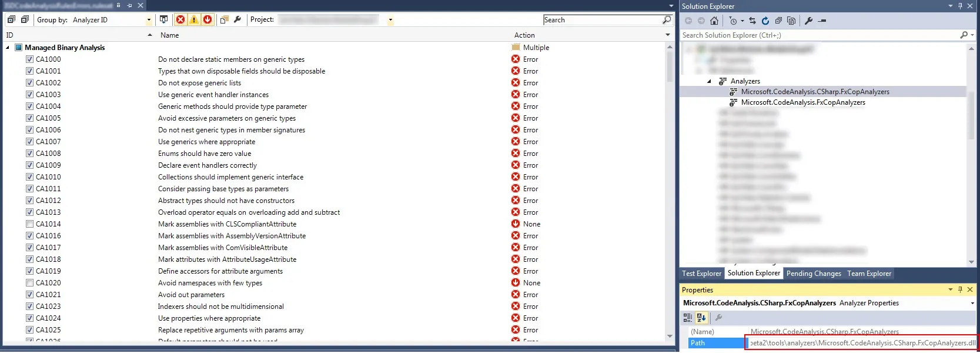Click Sync with Active Document arrows icon

(x=752, y=21)
